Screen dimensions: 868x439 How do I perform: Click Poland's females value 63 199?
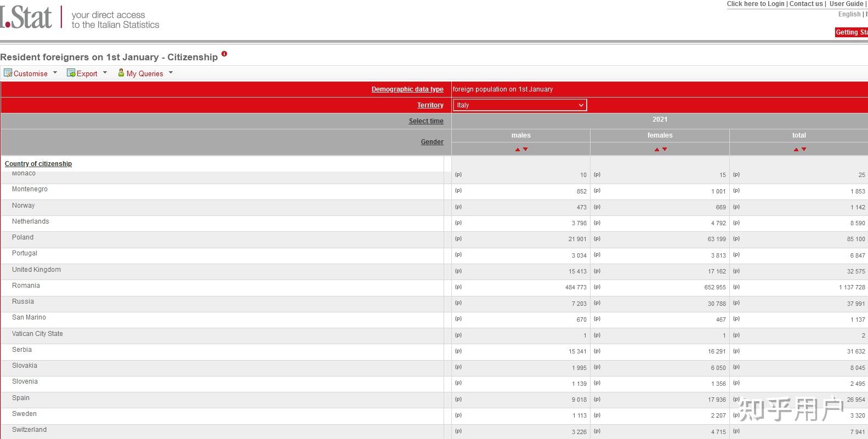717,239
